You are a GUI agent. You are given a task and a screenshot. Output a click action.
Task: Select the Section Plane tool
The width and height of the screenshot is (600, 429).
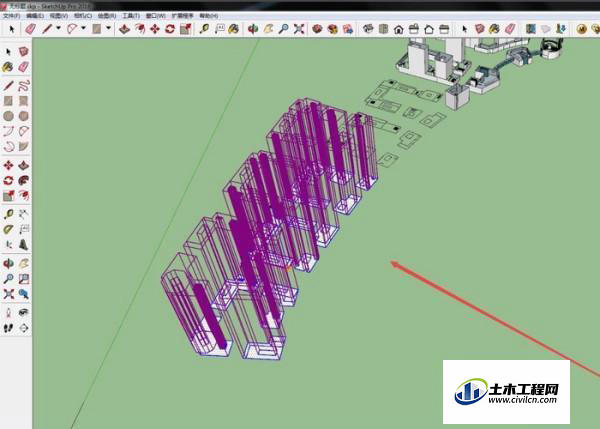(24, 328)
